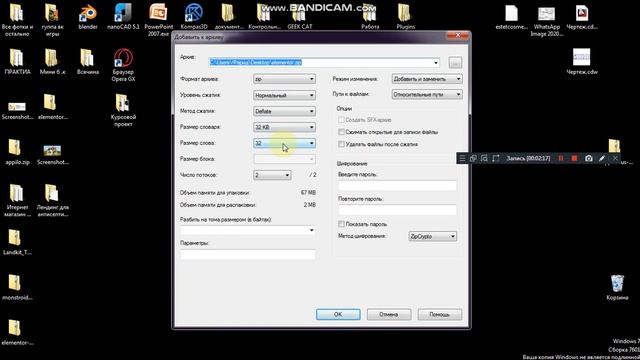Click the Повторите пароль field
The width and height of the screenshot is (640, 360).
pyautogui.click(x=397, y=210)
